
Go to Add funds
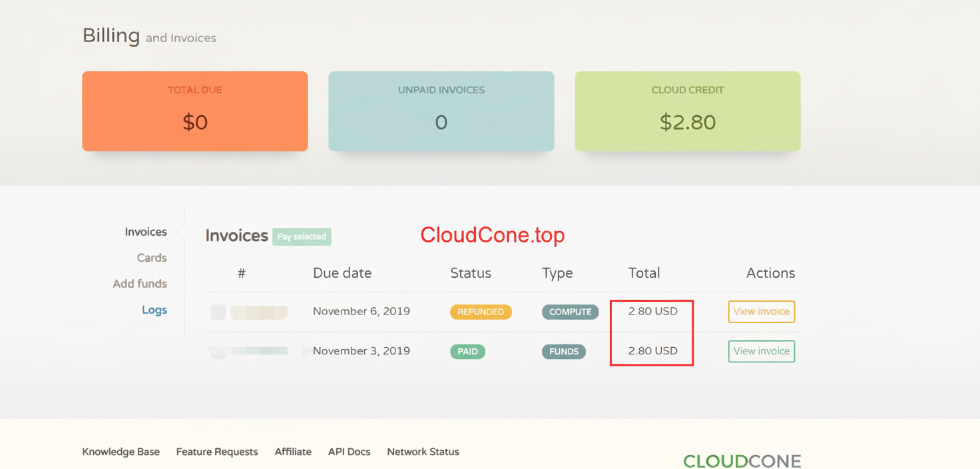[x=140, y=283]
